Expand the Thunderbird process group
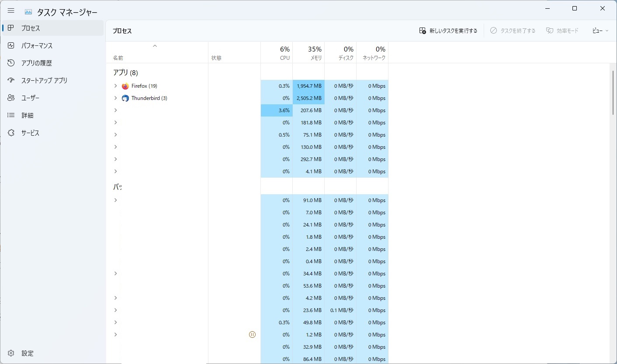The width and height of the screenshot is (617, 364). click(x=115, y=98)
